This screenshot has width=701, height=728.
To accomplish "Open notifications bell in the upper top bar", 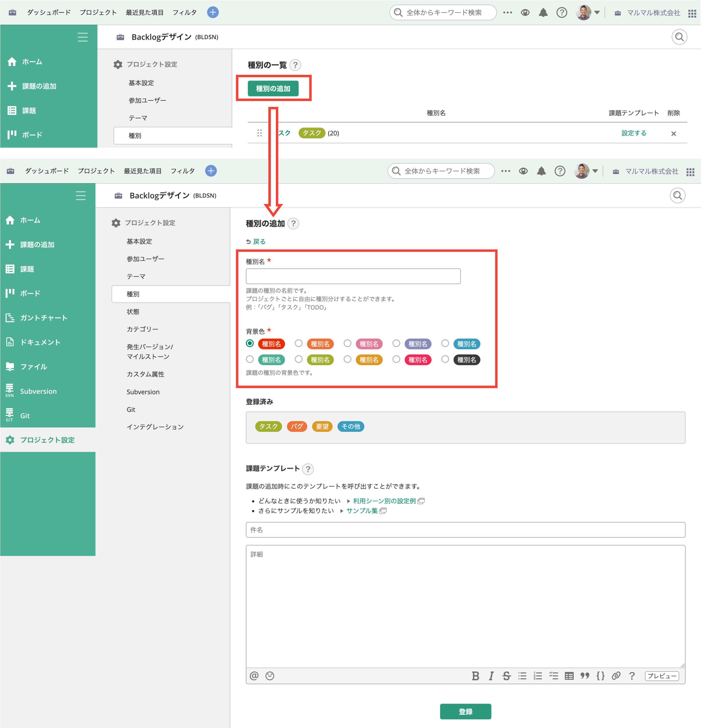I will (x=543, y=13).
